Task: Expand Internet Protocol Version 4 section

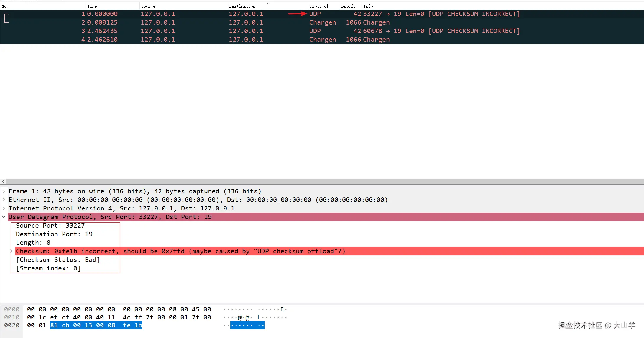Action: (x=4, y=208)
